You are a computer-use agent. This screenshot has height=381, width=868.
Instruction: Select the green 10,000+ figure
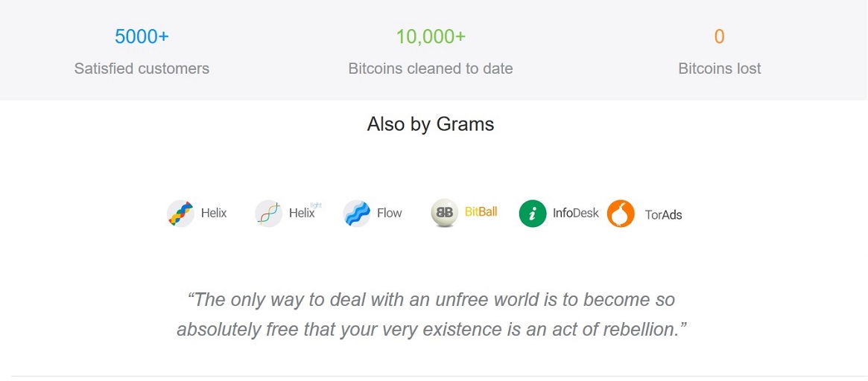(x=431, y=36)
